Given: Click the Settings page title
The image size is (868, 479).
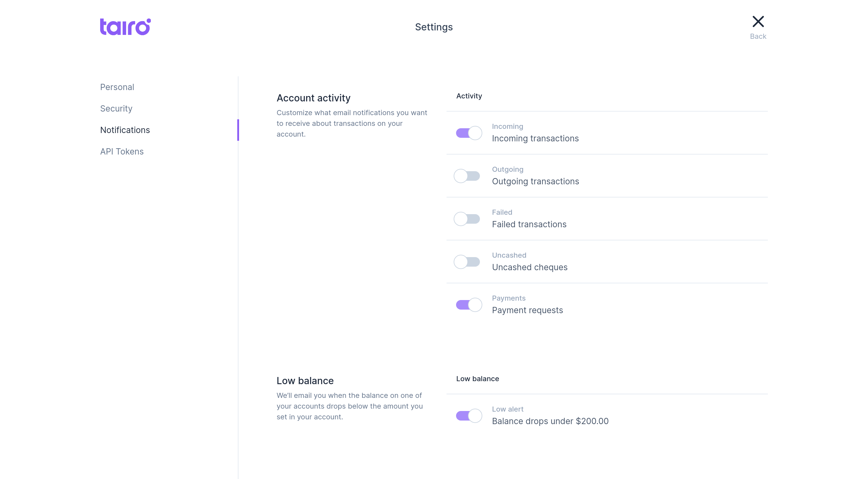Looking at the screenshot, I should tap(434, 27).
